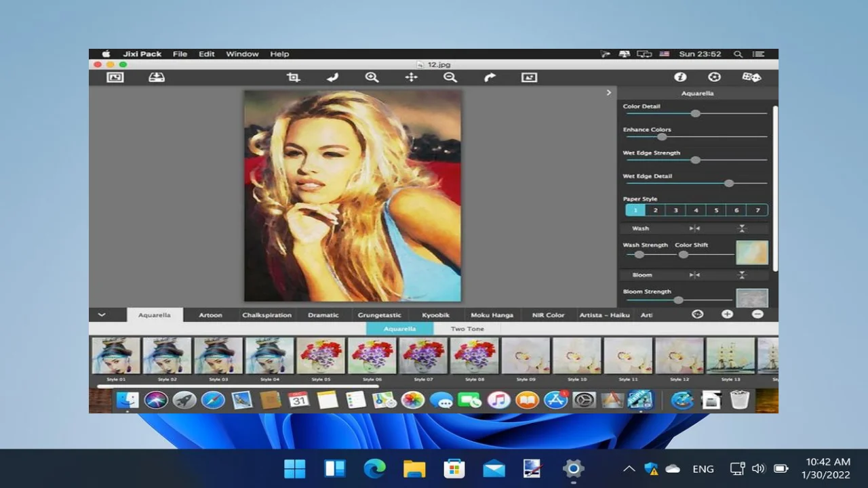Viewport: 868px width, 488px height.
Task: Zoom out with the magnifier minus icon
Action: (x=450, y=77)
